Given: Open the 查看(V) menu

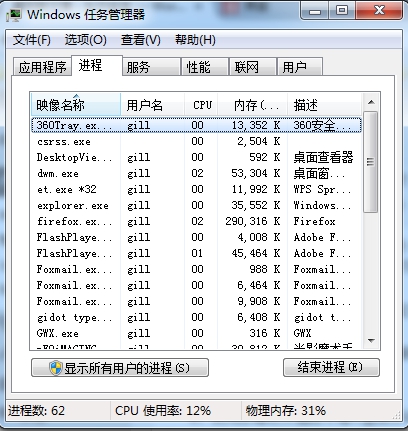Looking at the screenshot, I should 140,40.
